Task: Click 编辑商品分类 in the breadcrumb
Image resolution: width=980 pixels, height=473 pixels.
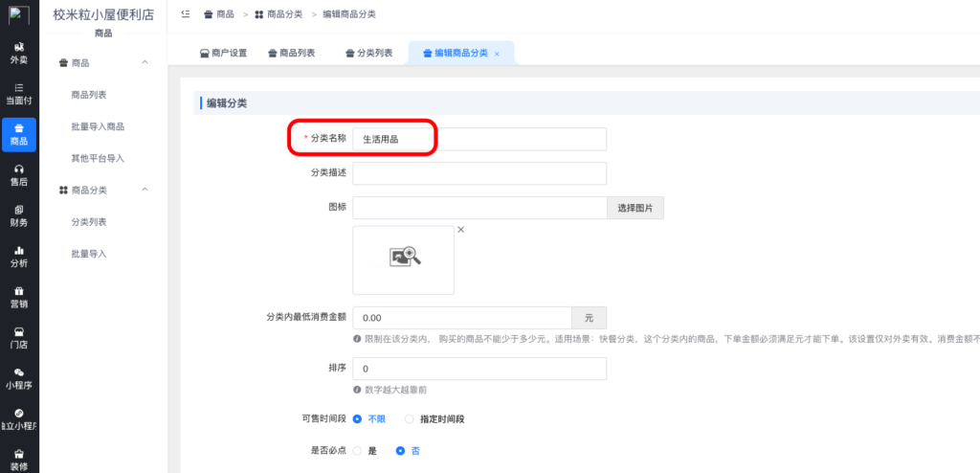Action: [349, 13]
